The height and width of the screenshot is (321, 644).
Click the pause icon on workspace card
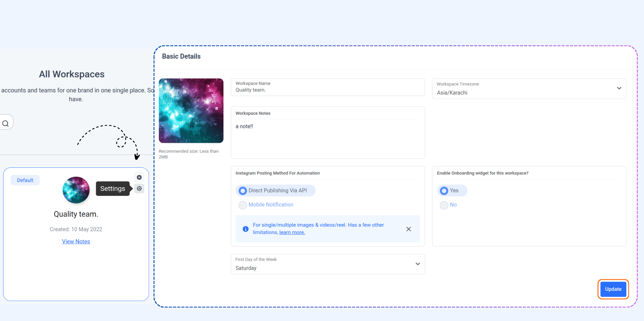click(x=139, y=177)
